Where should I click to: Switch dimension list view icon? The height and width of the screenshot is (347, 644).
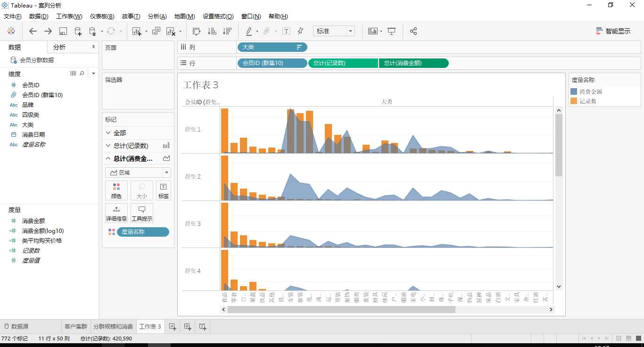[x=73, y=74]
